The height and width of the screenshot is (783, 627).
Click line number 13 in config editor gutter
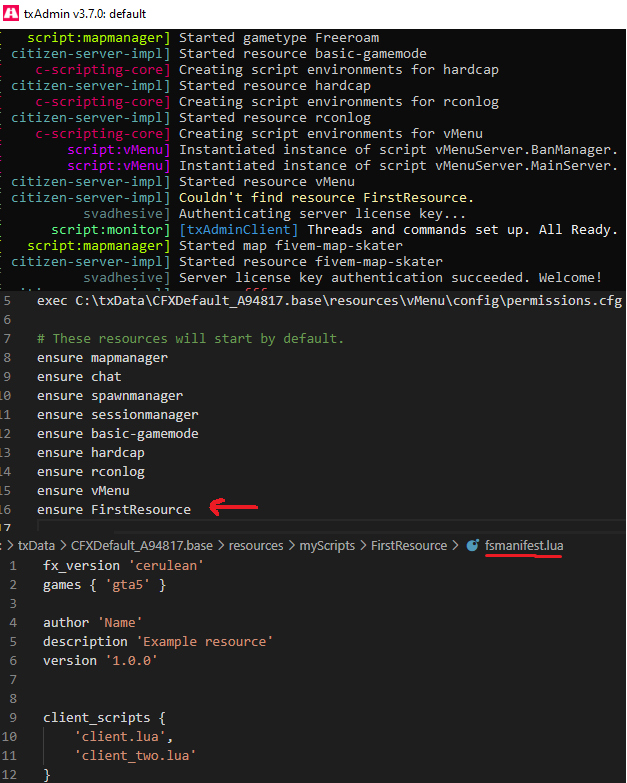[5, 452]
